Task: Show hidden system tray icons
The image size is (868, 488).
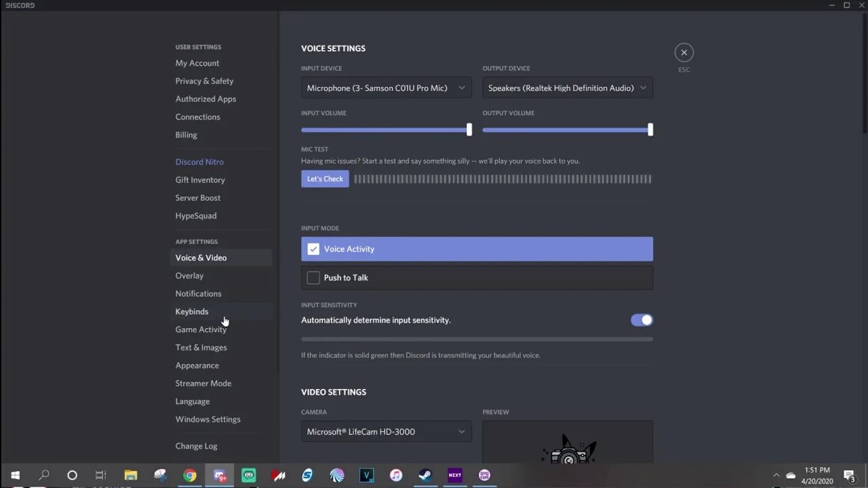Action: [776, 475]
